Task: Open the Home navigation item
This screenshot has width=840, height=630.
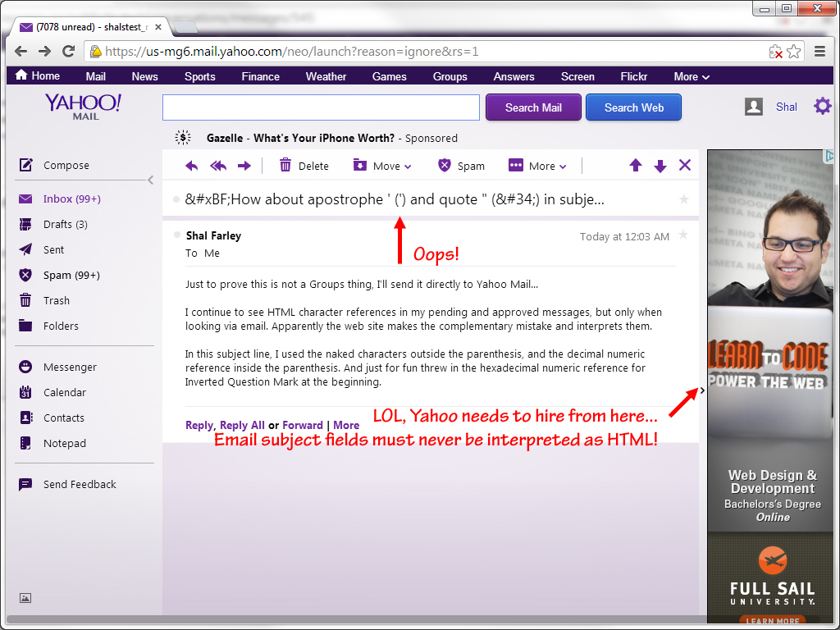Action: [38, 76]
